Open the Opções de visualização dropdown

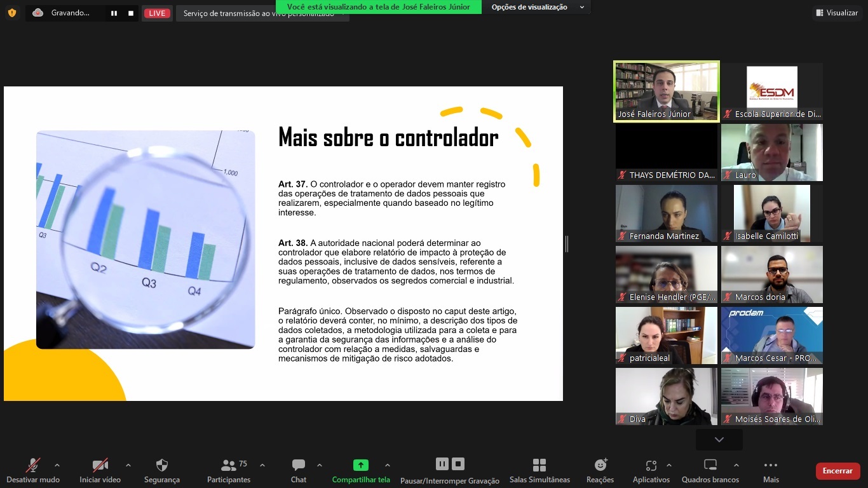[538, 7]
